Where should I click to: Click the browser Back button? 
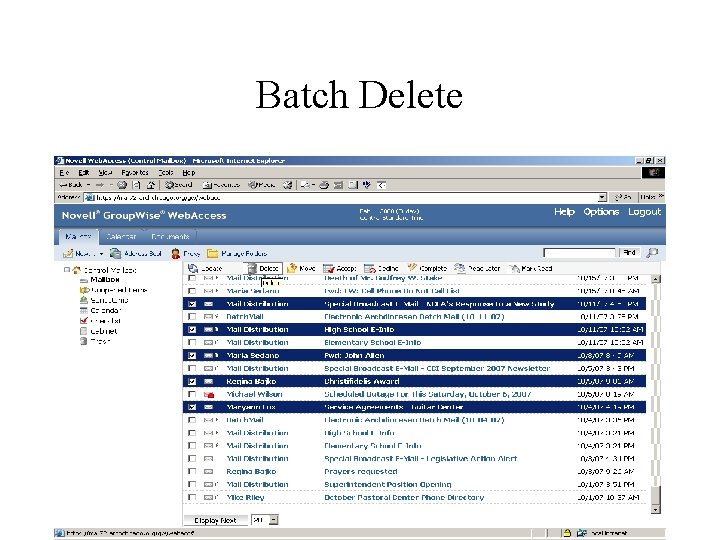(71, 185)
